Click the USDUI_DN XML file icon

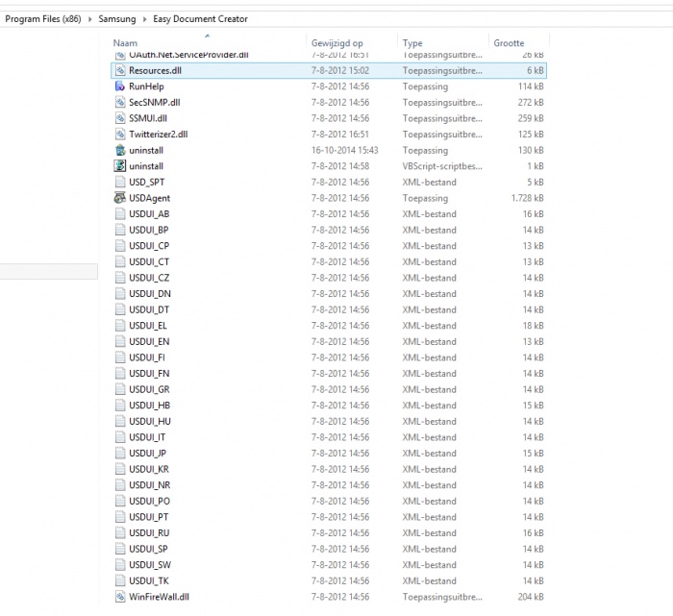tap(120, 293)
